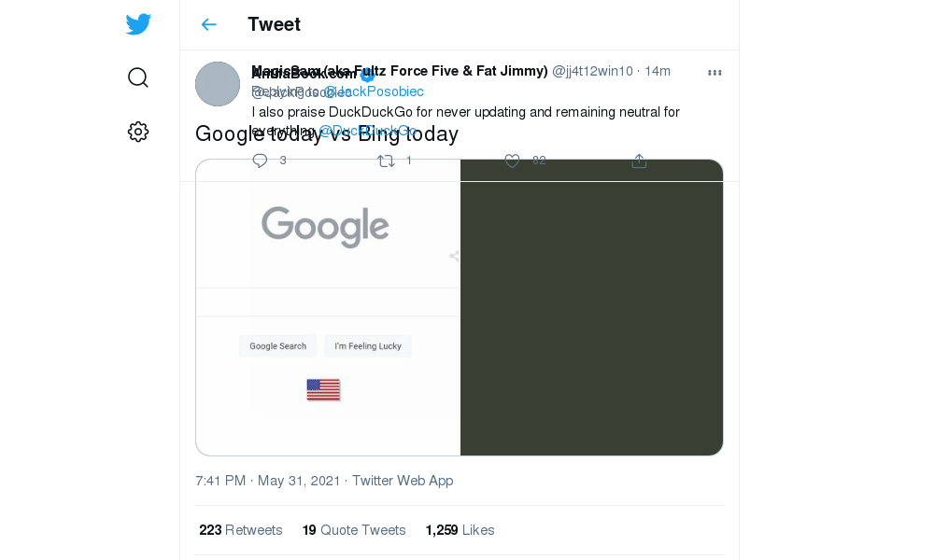Viewport: 934px width, 560px height.
Task: Open the search magnifier in sidebar
Action: click(138, 77)
